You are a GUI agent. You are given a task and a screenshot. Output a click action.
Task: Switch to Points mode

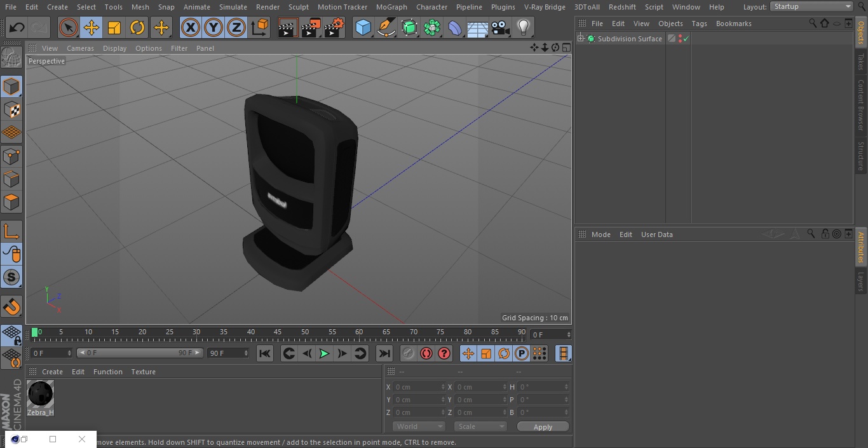pos(11,156)
